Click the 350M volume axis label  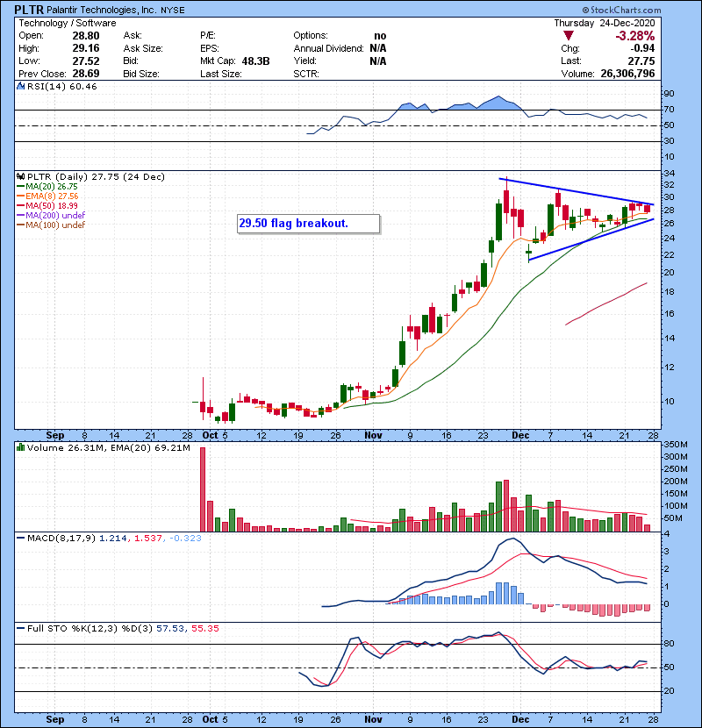click(676, 445)
